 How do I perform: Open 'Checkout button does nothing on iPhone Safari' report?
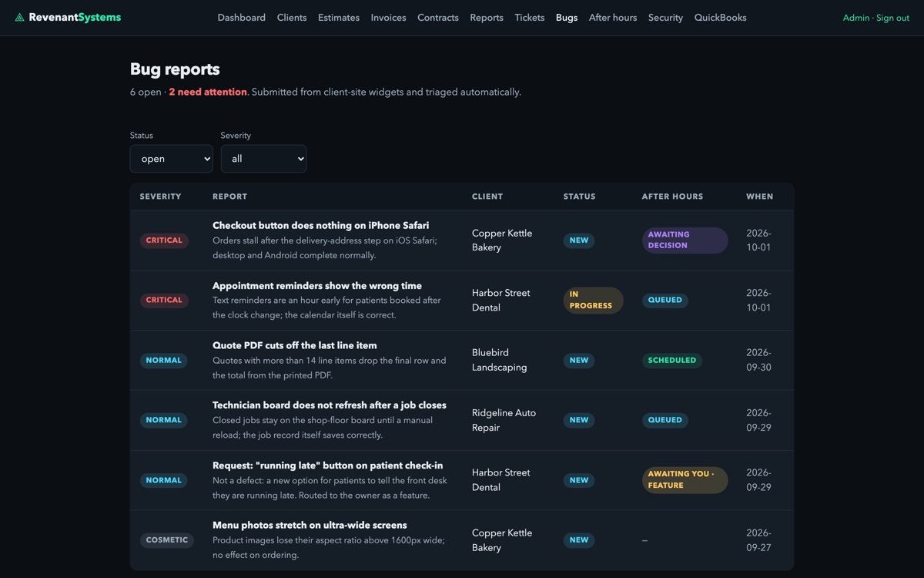(x=321, y=225)
